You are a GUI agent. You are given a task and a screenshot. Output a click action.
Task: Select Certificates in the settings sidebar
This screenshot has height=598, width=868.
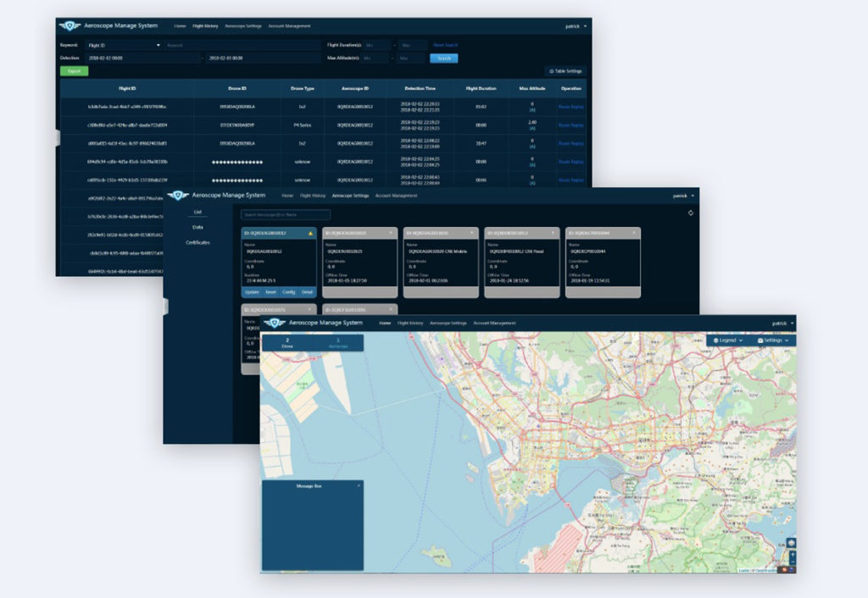point(198,243)
